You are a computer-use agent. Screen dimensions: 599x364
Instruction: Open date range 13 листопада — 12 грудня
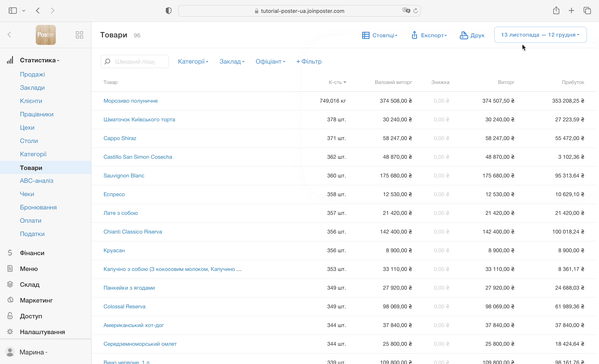tap(540, 35)
